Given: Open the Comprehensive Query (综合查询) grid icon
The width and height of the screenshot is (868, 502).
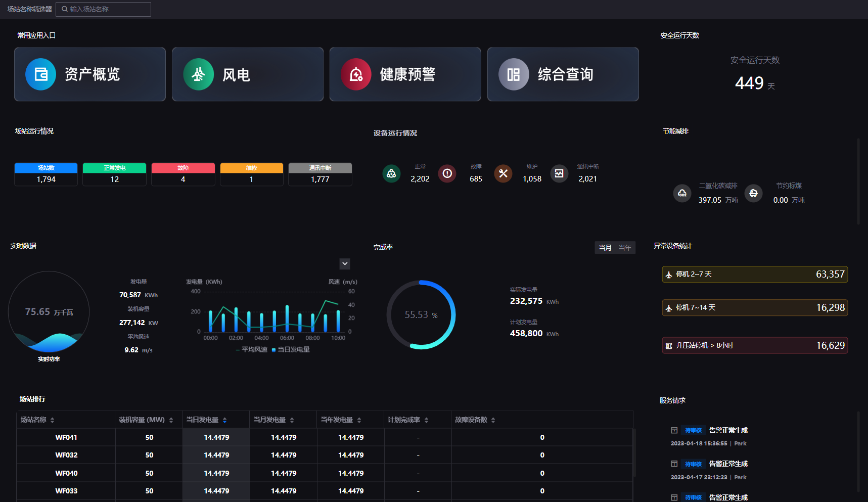Looking at the screenshot, I should (514, 74).
